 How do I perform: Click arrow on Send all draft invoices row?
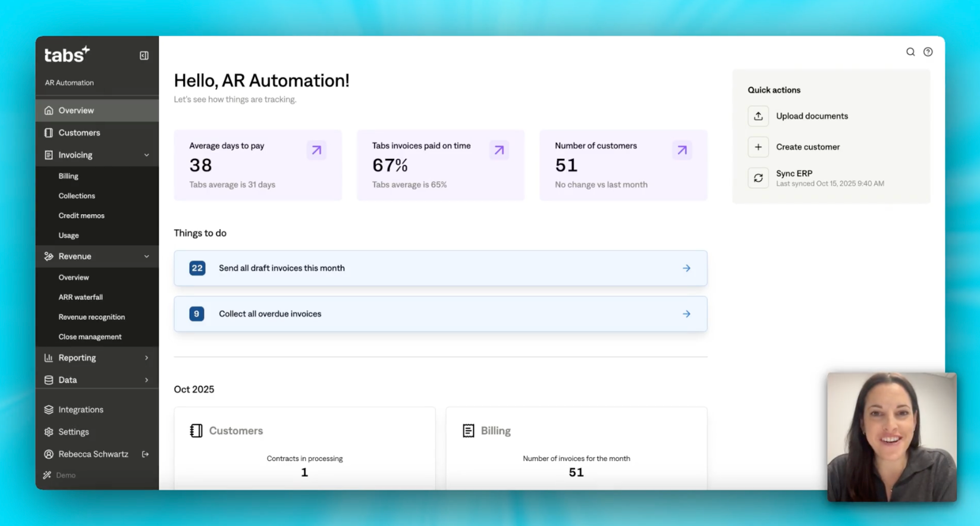click(686, 268)
